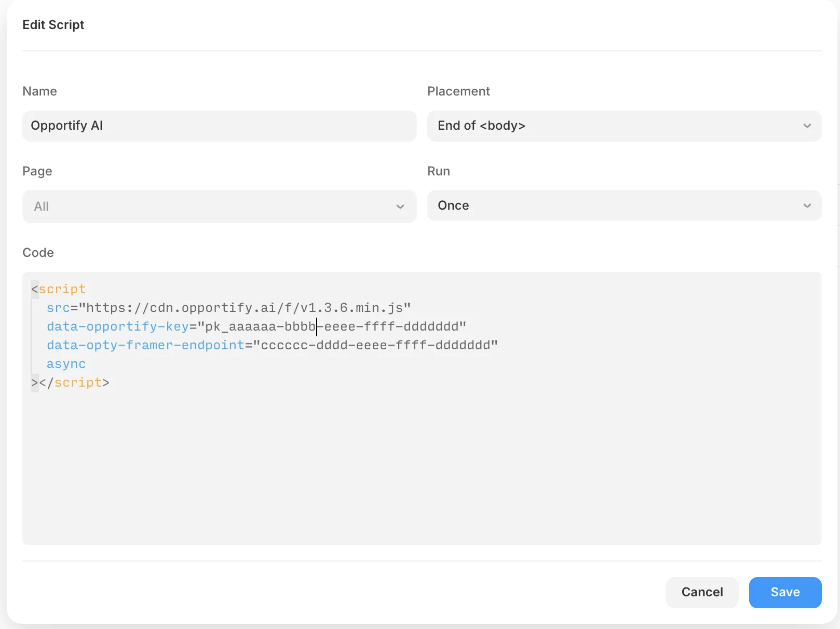Screen dimensions: 840x629
Task: Click the data-opportify-key attribute line
Action: [x=256, y=326]
